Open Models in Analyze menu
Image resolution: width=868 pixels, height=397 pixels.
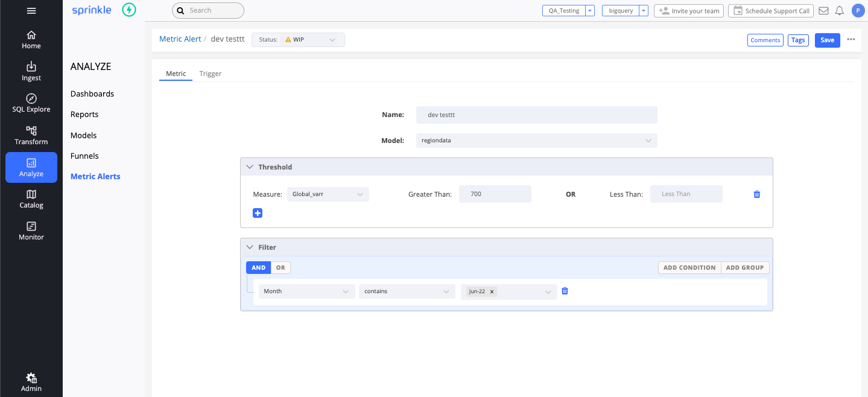point(84,135)
